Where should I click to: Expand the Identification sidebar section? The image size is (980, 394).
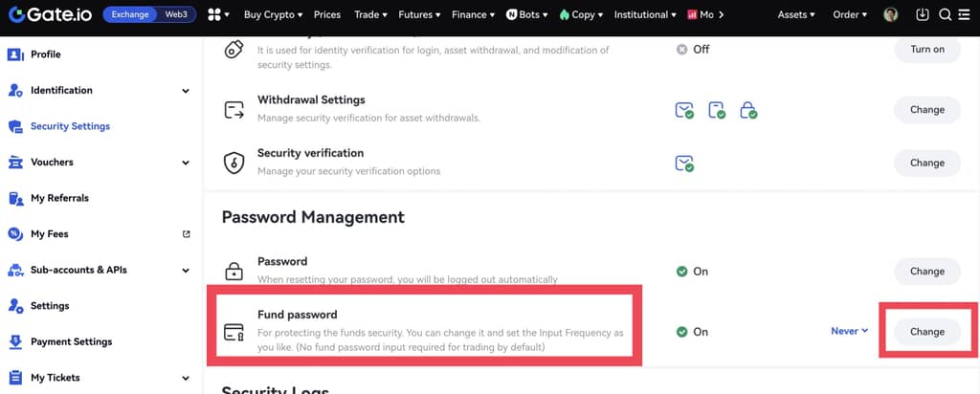click(x=186, y=91)
